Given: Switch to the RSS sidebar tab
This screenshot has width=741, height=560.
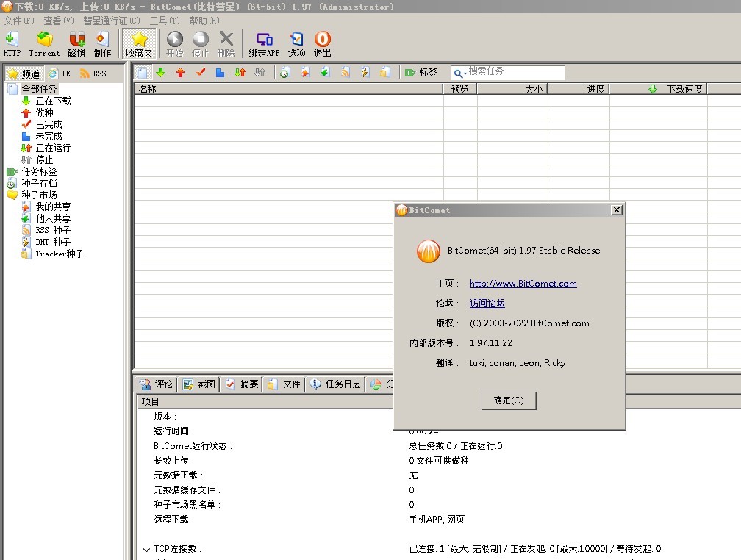Looking at the screenshot, I should [93, 73].
